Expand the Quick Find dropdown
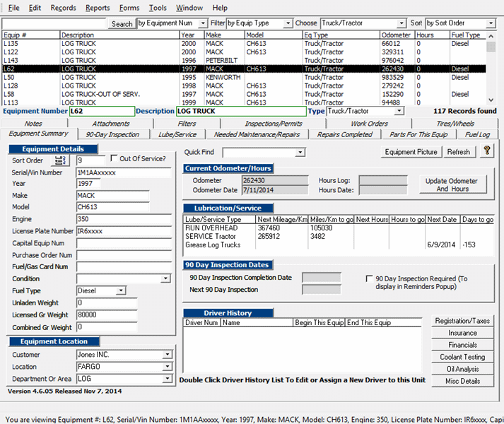The width and height of the screenshot is (504, 424). (x=300, y=152)
